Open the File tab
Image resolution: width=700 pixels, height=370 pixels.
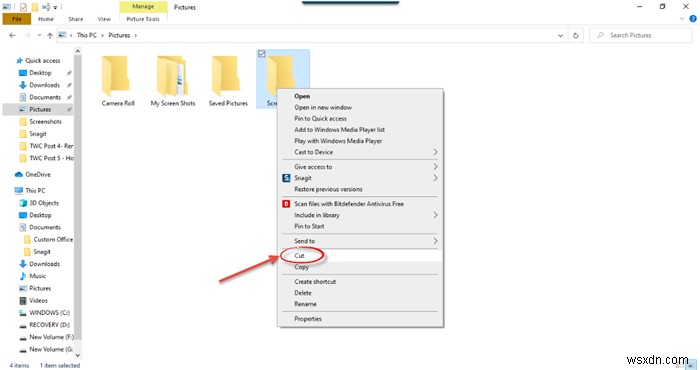point(17,19)
